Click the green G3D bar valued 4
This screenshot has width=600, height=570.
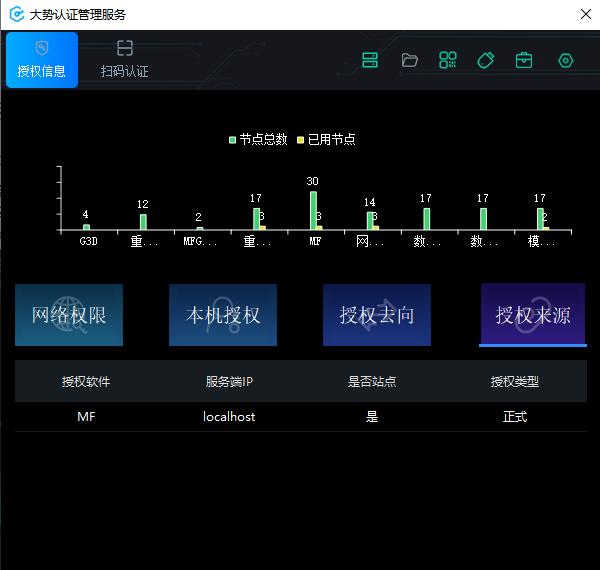pos(86,227)
